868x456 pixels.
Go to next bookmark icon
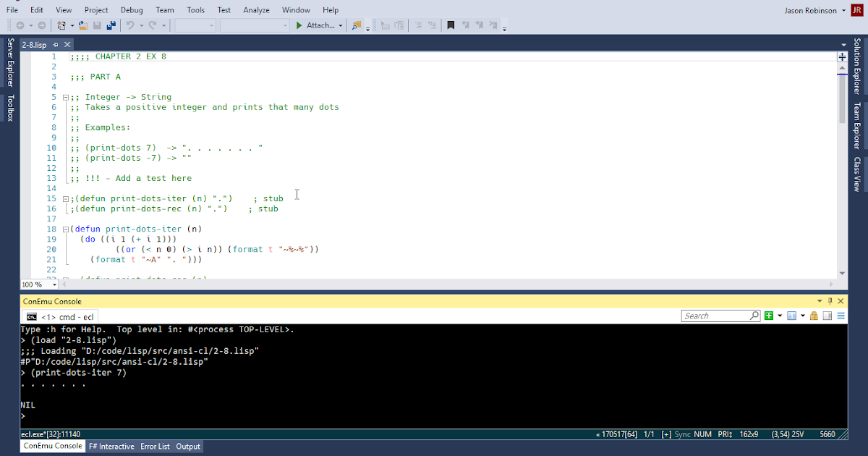(x=479, y=25)
